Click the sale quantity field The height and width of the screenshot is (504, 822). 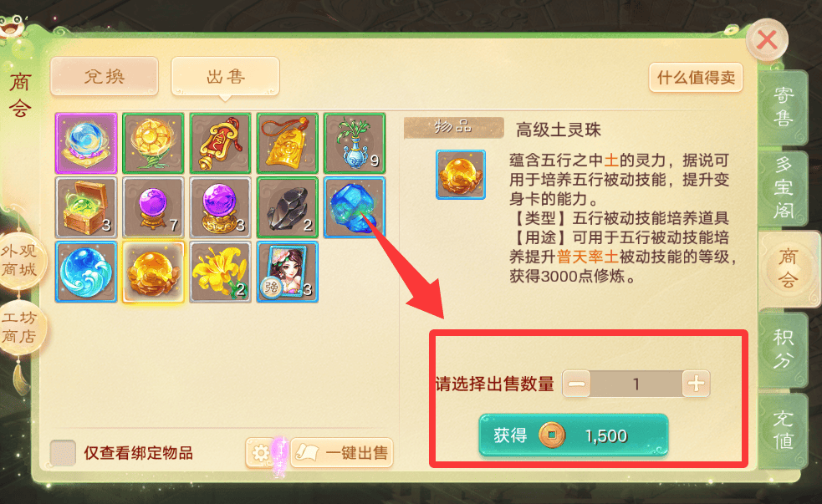click(636, 384)
